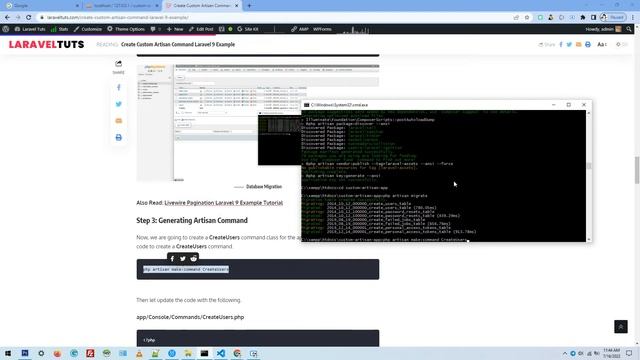The image size is (640, 360).
Task: Click the share arrow icon above SHARE label
Action: [x=118, y=64]
